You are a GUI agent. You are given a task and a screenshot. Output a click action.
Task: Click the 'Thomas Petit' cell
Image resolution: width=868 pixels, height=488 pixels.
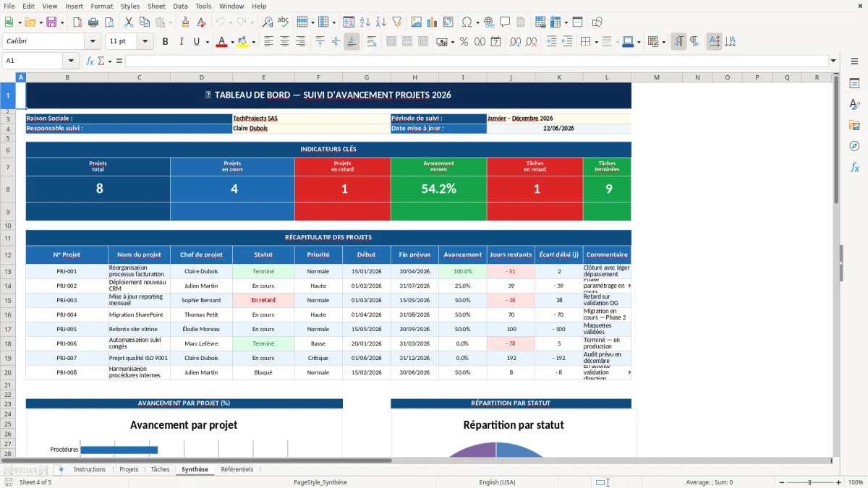coord(201,314)
